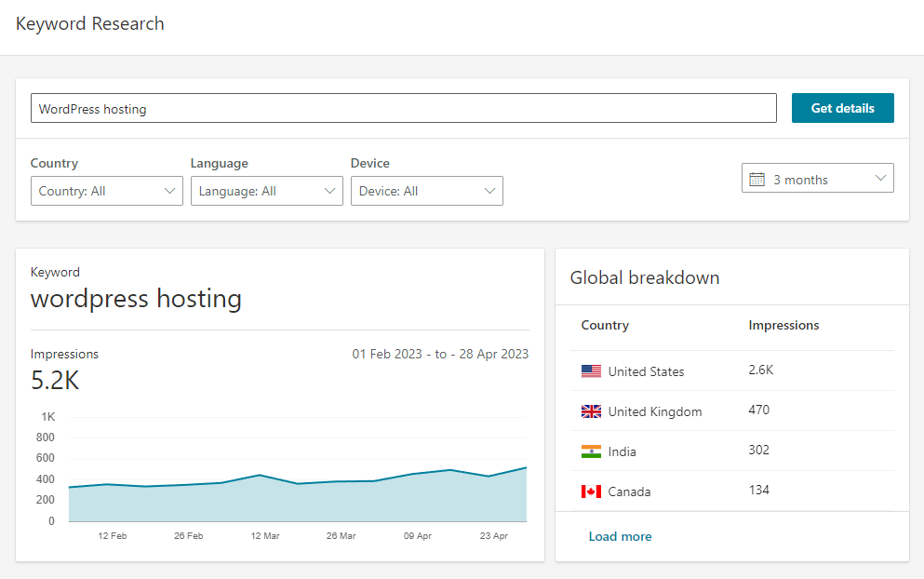The image size is (924, 579).
Task: Click the 134 impressions value
Action: coord(759,490)
